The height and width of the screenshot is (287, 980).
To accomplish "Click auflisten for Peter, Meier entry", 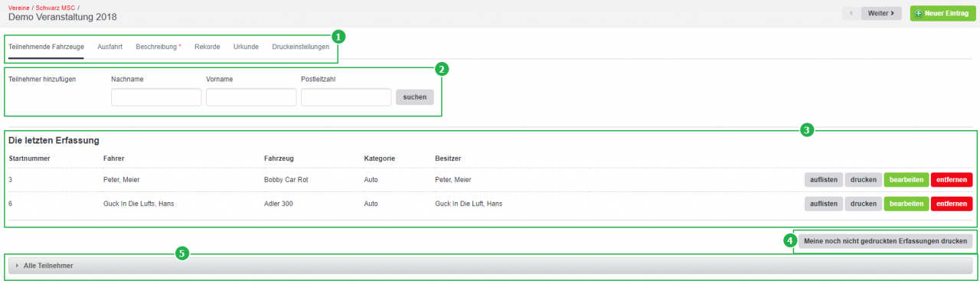I will pyautogui.click(x=824, y=180).
